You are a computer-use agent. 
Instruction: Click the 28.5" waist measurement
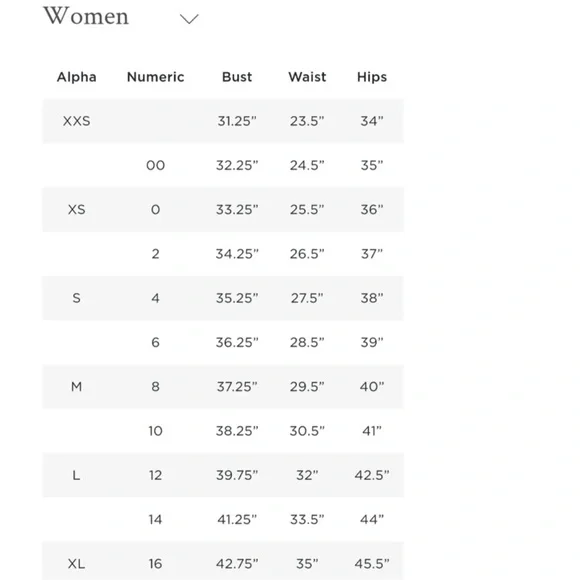pyautogui.click(x=307, y=342)
